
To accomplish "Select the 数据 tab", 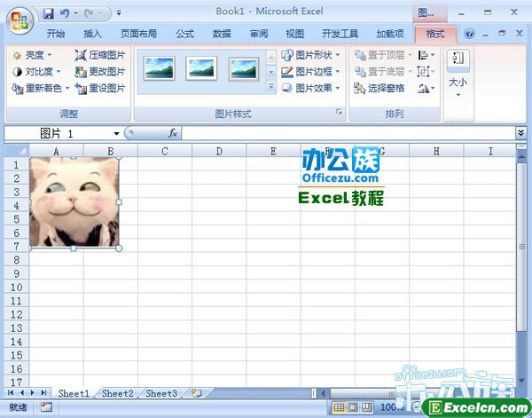I will (222, 34).
